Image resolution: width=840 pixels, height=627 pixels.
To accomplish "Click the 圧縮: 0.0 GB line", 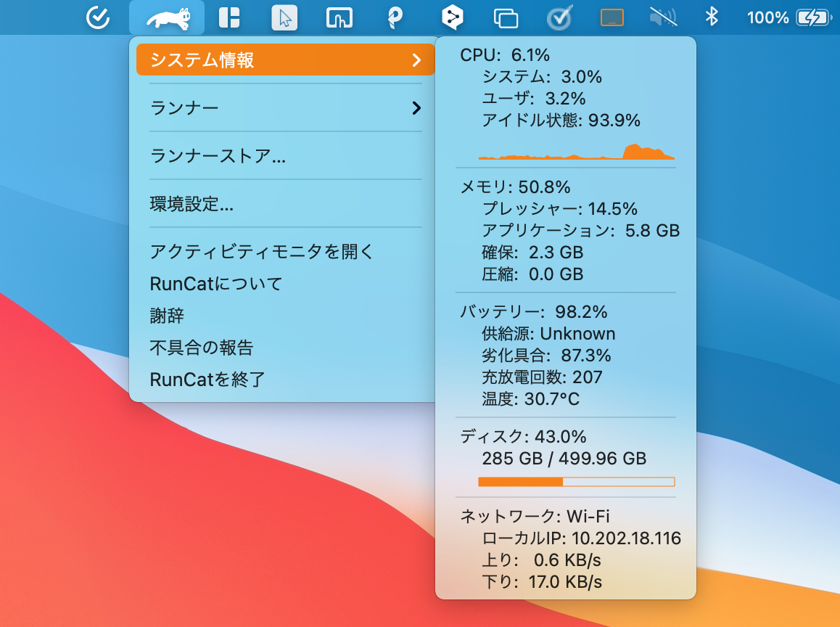I will click(x=532, y=274).
